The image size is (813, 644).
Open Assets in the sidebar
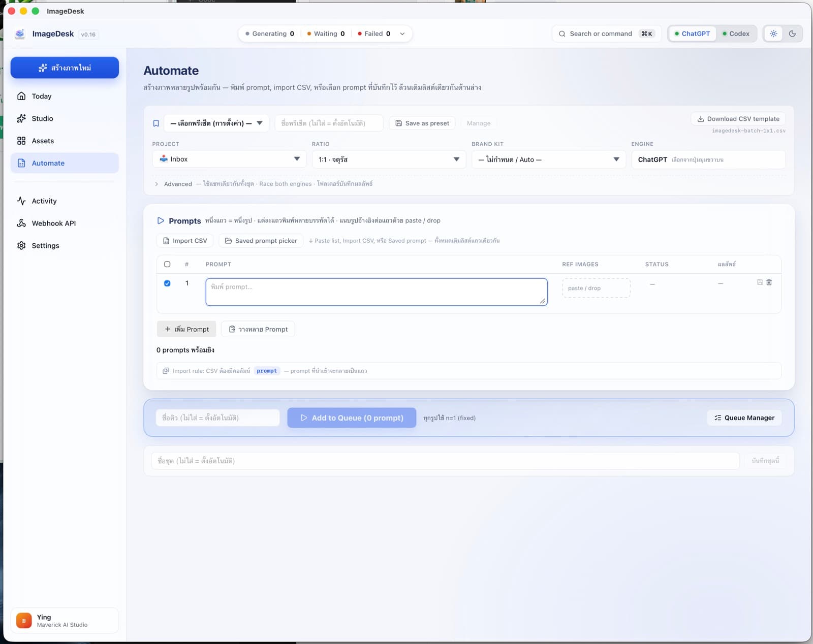click(x=65, y=141)
